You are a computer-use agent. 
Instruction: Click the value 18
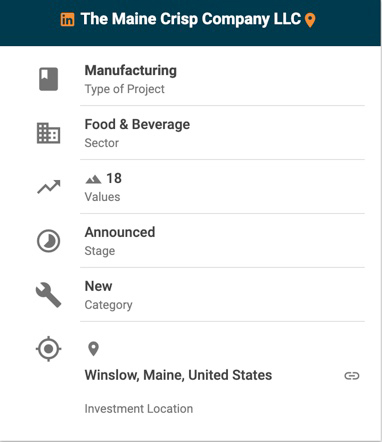(114, 178)
